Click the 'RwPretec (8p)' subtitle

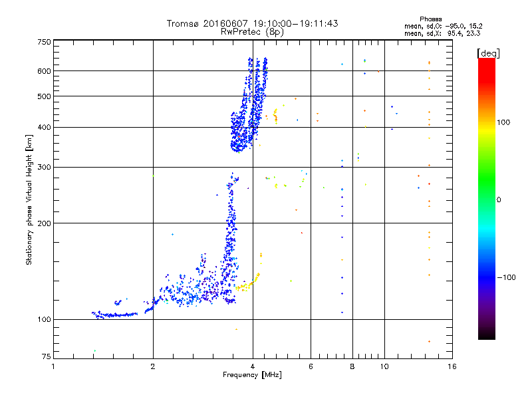coord(252,32)
